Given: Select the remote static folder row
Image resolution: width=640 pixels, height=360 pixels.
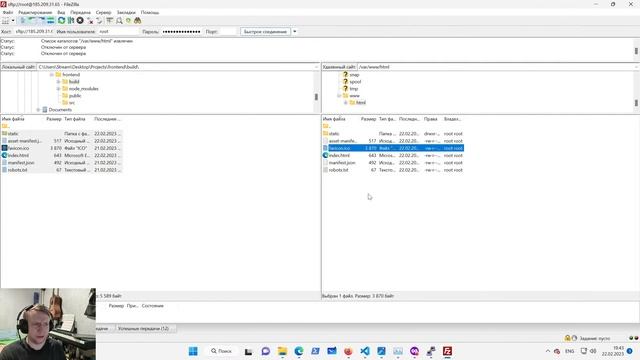Looking at the screenshot, I should [393, 133].
